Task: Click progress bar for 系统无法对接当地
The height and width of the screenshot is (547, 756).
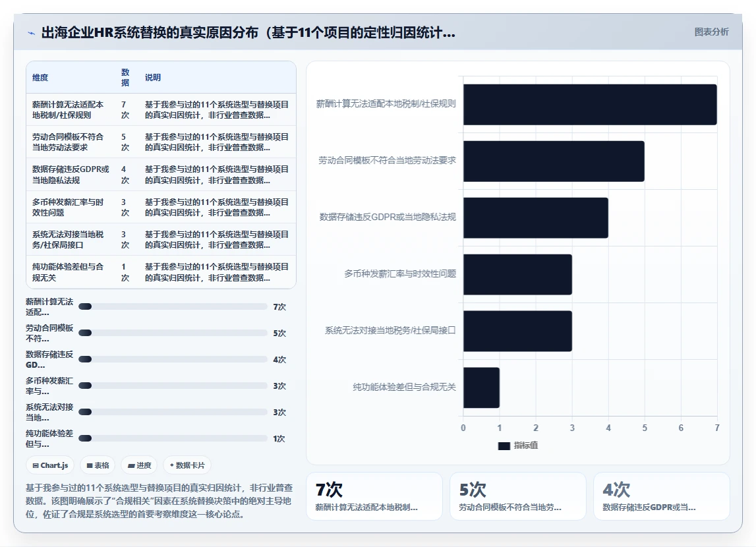Action: coord(173,412)
